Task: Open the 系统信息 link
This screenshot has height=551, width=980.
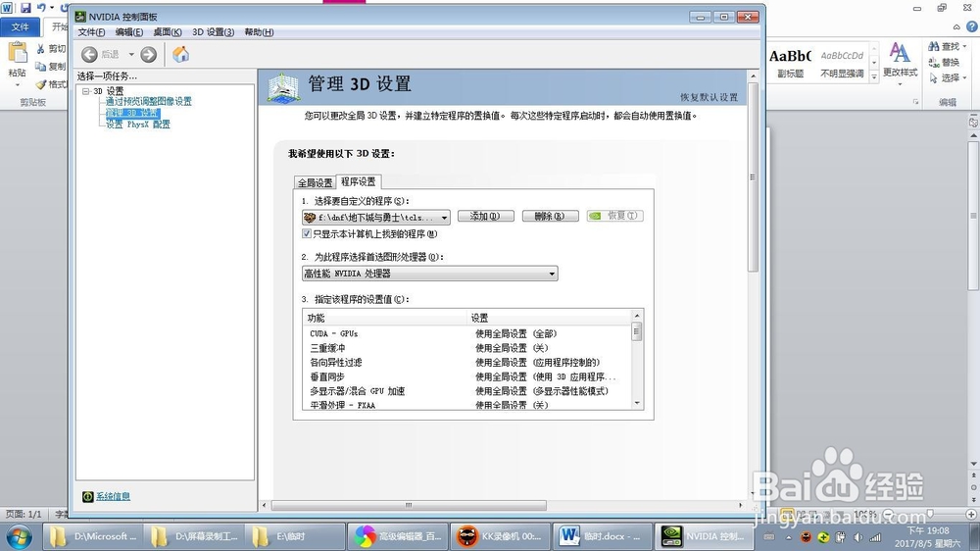Action: coord(113,497)
